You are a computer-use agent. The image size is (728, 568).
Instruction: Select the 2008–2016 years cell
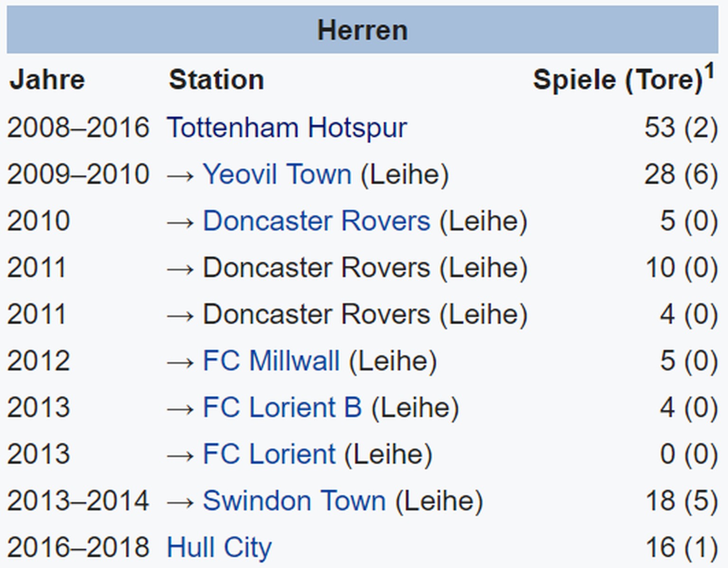coord(78,128)
